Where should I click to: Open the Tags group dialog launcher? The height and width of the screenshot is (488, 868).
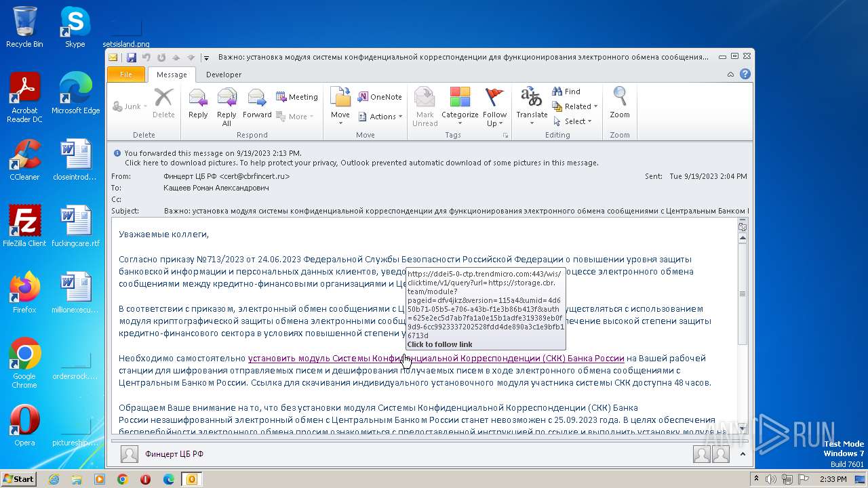point(505,136)
